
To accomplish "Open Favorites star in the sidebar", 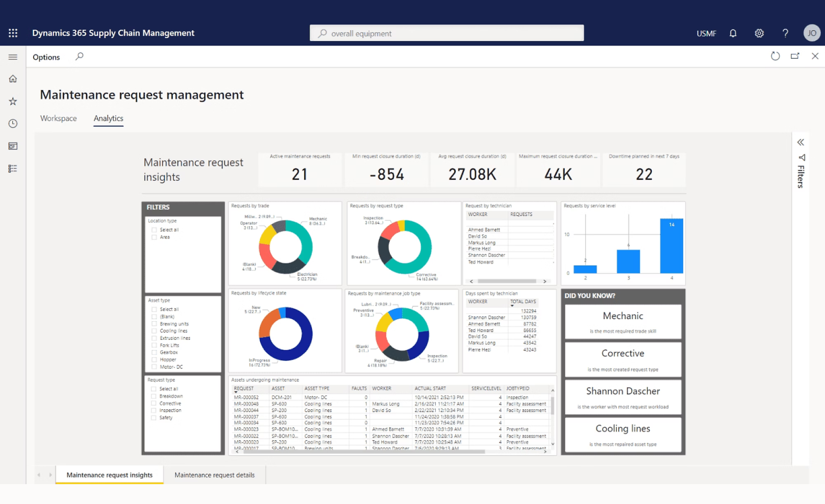I will pos(13,101).
